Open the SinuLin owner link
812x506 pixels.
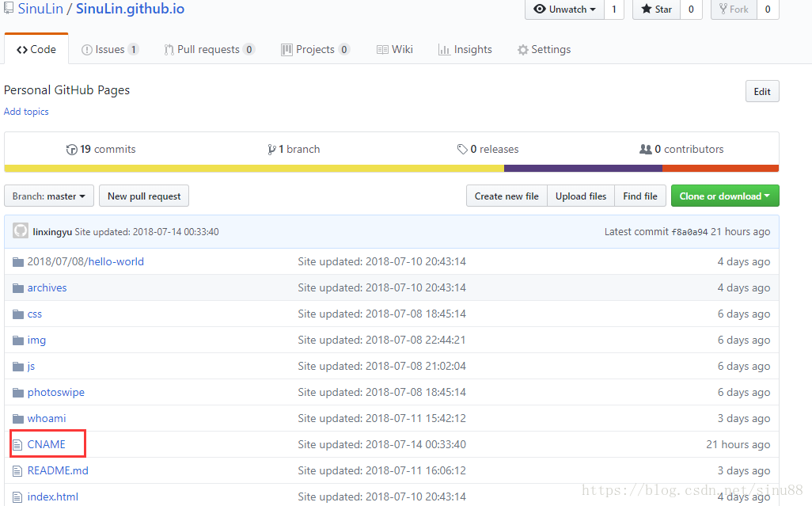40,9
